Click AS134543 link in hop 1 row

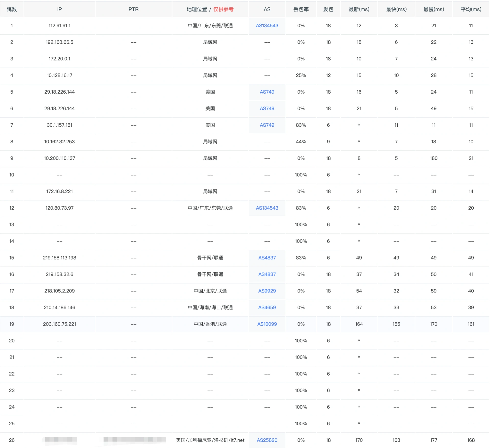pos(267,25)
